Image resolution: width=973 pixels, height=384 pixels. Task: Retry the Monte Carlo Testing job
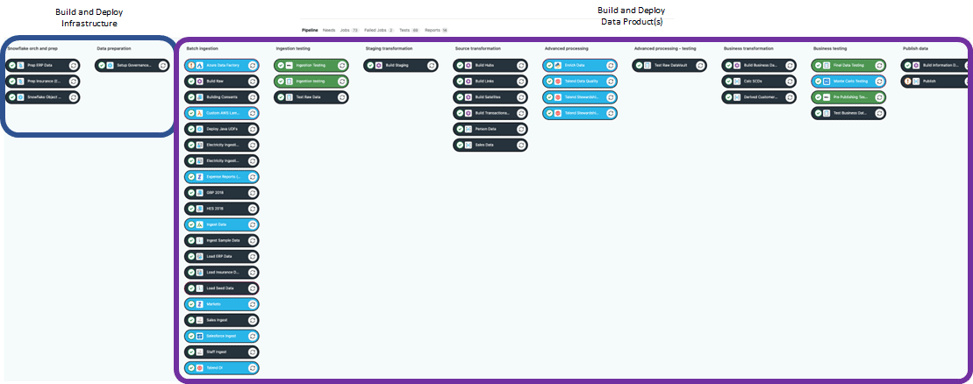coord(878,81)
